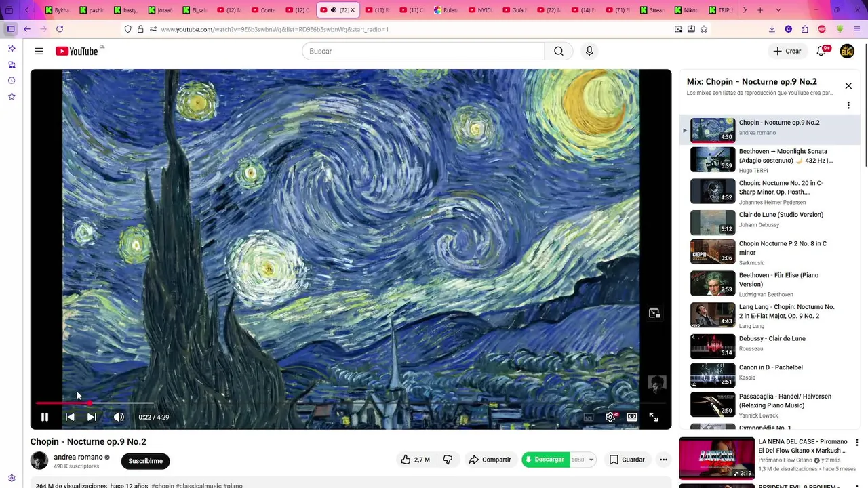Switch to the Bykha tab

pyautogui.click(x=56, y=10)
